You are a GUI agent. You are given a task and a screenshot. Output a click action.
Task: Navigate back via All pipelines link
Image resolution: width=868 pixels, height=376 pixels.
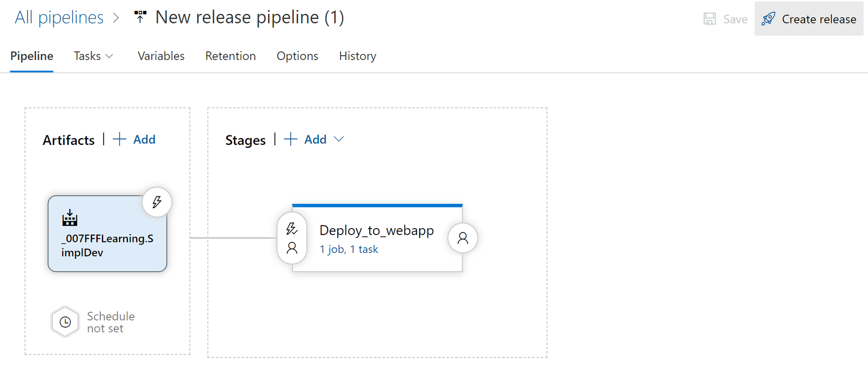59,17
